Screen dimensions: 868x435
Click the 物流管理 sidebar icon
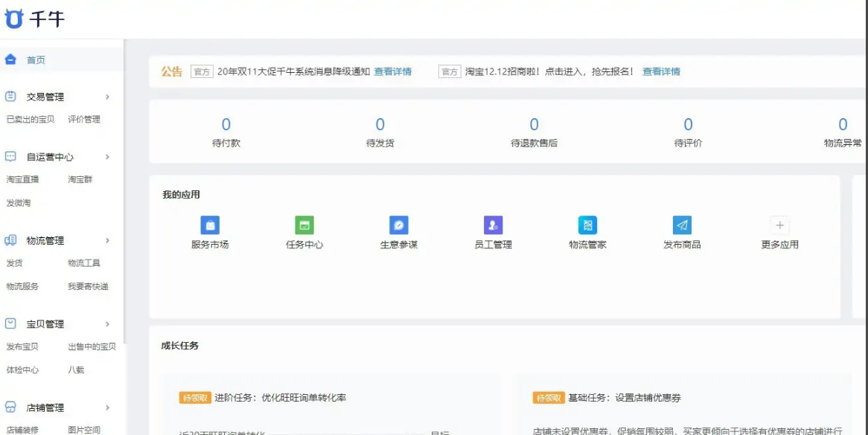(x=9, y=240)
